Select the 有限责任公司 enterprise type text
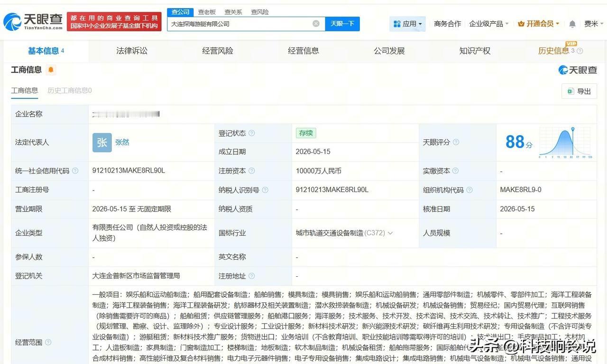 [x=150, y=233]
